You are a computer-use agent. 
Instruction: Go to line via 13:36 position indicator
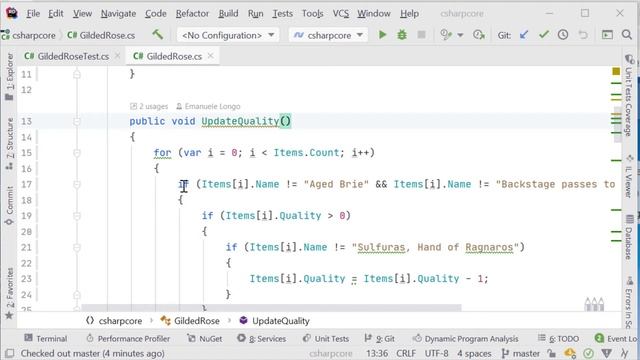pyautogui.click(x=377, y=353)
